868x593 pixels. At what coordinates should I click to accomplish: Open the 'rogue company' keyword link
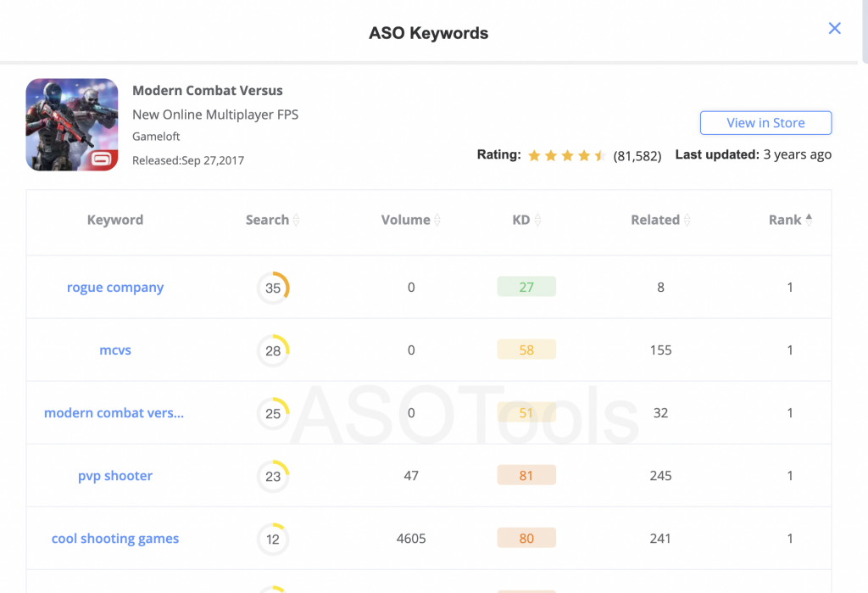[x=115, y=287]
